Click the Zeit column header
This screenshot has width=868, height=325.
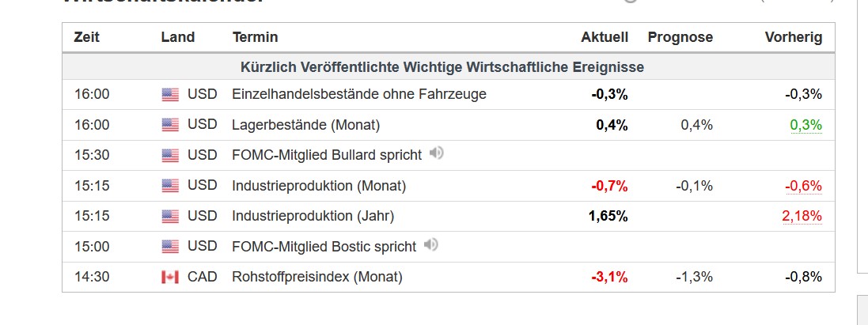(x=87, y=37)
